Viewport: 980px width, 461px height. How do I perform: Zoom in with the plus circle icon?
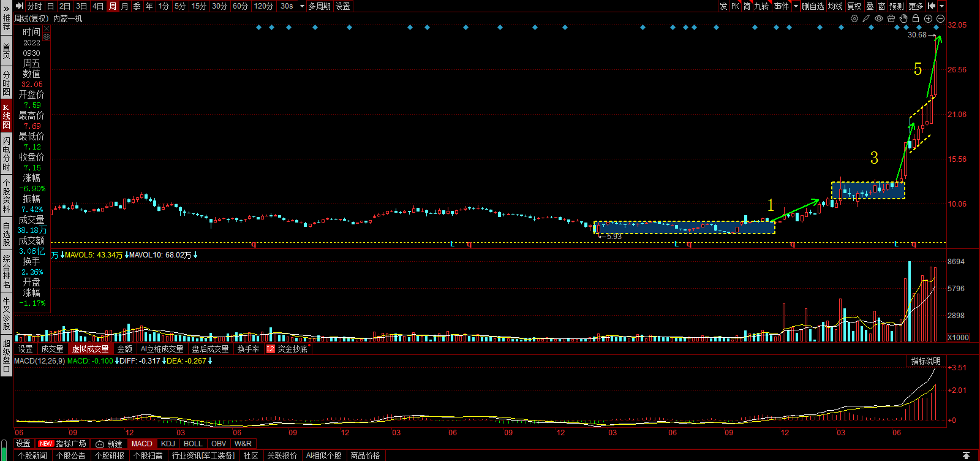click(928, 18)
